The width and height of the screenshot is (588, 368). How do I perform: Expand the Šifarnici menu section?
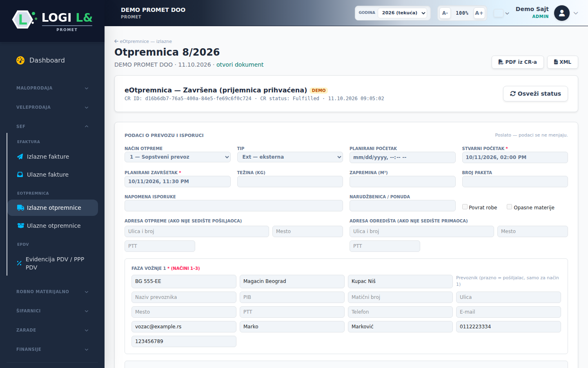tap(52, 311)
